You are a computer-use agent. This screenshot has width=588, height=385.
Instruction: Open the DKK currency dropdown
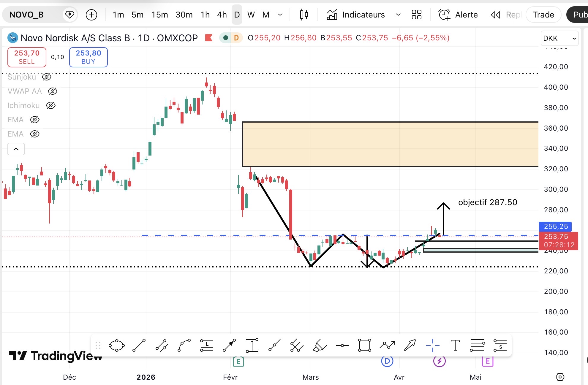pyautogui.click(x=559, y=38)
